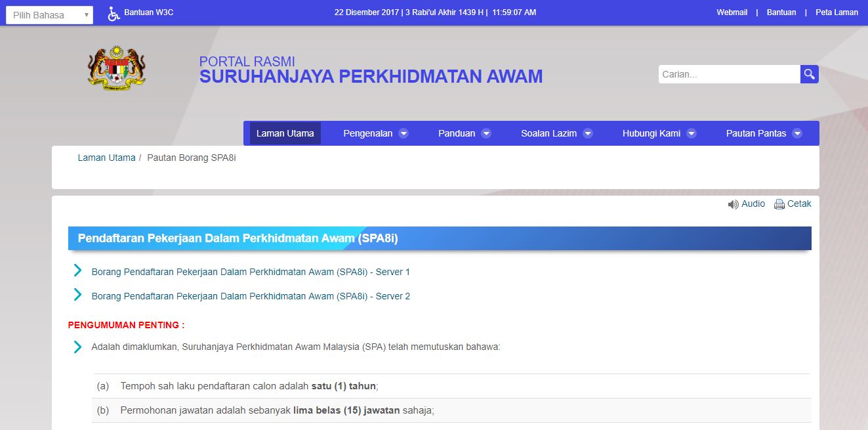This screenshot has width=868, height=430.
Task: Click the Cetak printer icon
Action: coord(779,204)
